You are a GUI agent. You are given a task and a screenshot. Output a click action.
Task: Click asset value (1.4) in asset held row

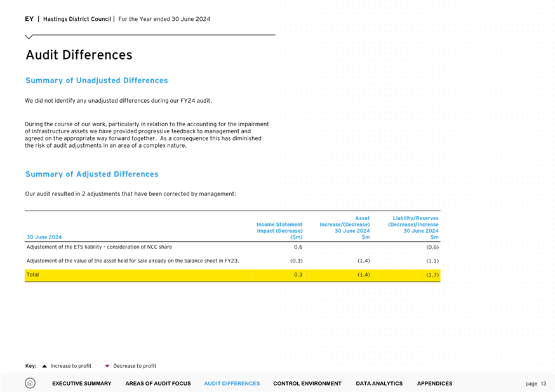click(x=363, y=261)
